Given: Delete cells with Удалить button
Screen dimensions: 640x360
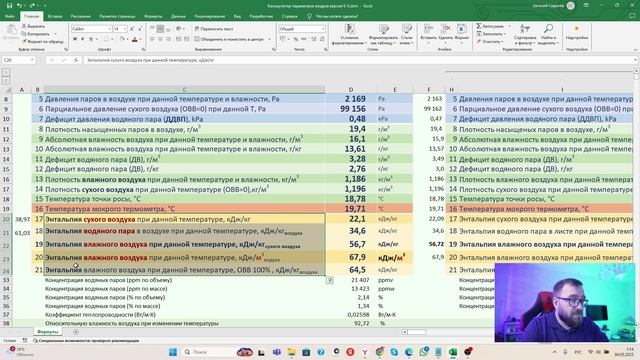Looking at the screenshot, I should pyautogui.click(x=445, y=34).
